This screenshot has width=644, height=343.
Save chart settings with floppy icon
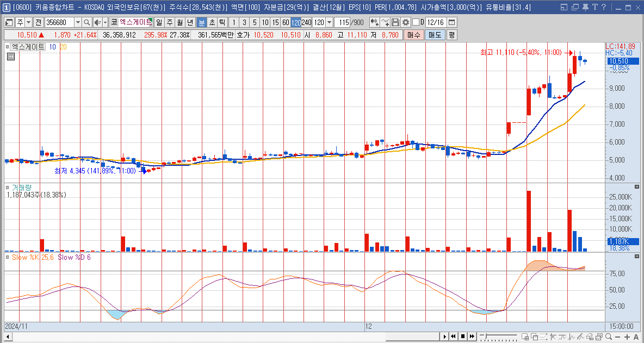point(395,22)
